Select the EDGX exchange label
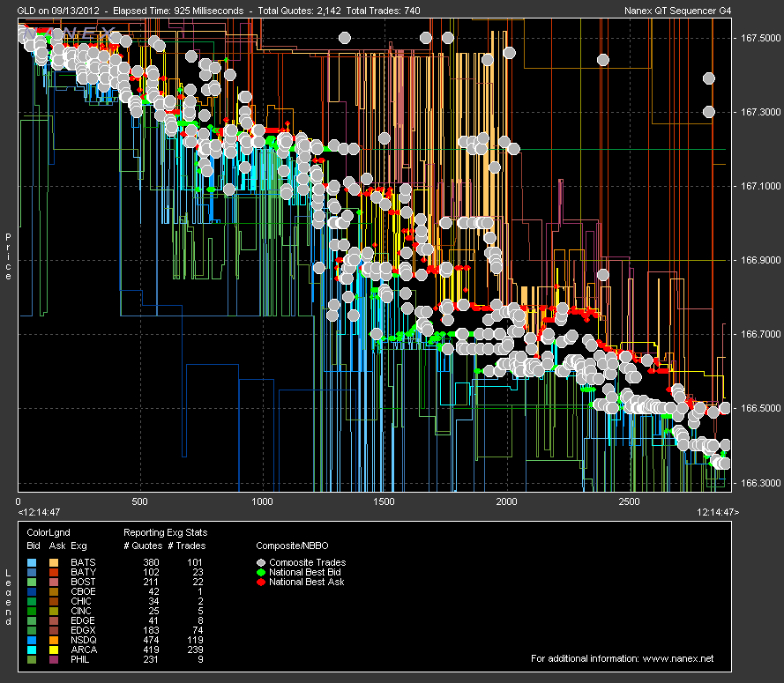 pyautogui.click(x=84, y=630)
